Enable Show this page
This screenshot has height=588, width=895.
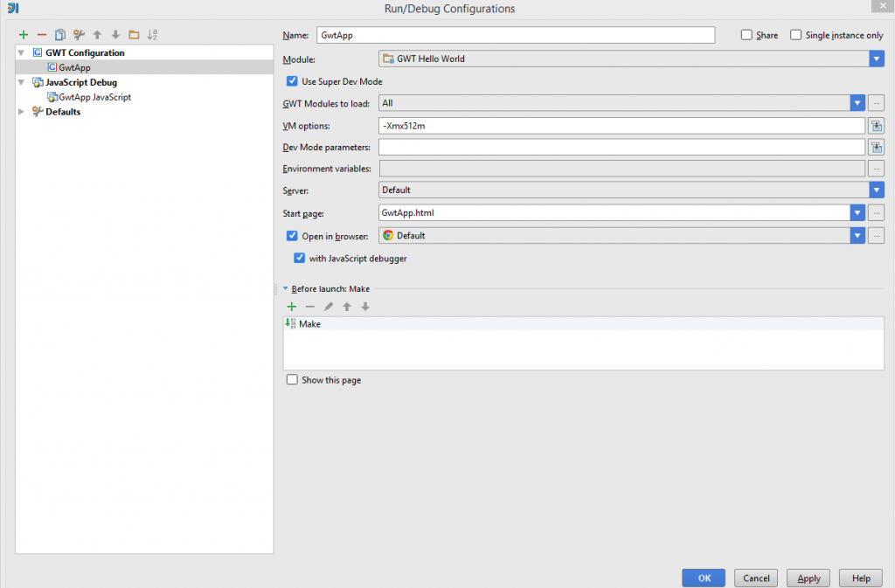coord(292,379)
